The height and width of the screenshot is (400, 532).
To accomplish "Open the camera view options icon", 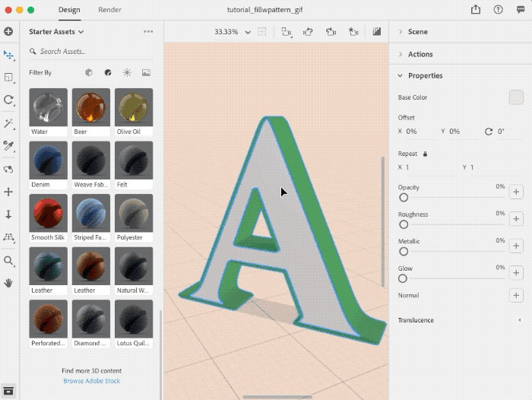I will pos(287,32).
